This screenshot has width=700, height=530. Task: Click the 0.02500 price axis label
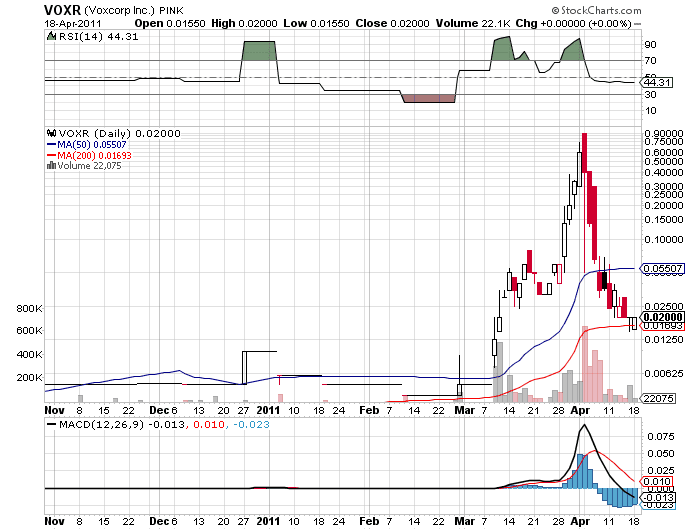tap(664, 306)
